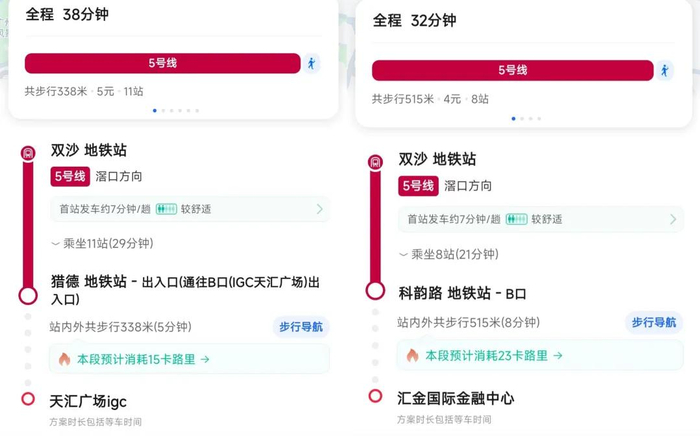The image size is (700, 436).
Task: Tap the left green carriage crowding icon
Action: [x=166, y=210]
